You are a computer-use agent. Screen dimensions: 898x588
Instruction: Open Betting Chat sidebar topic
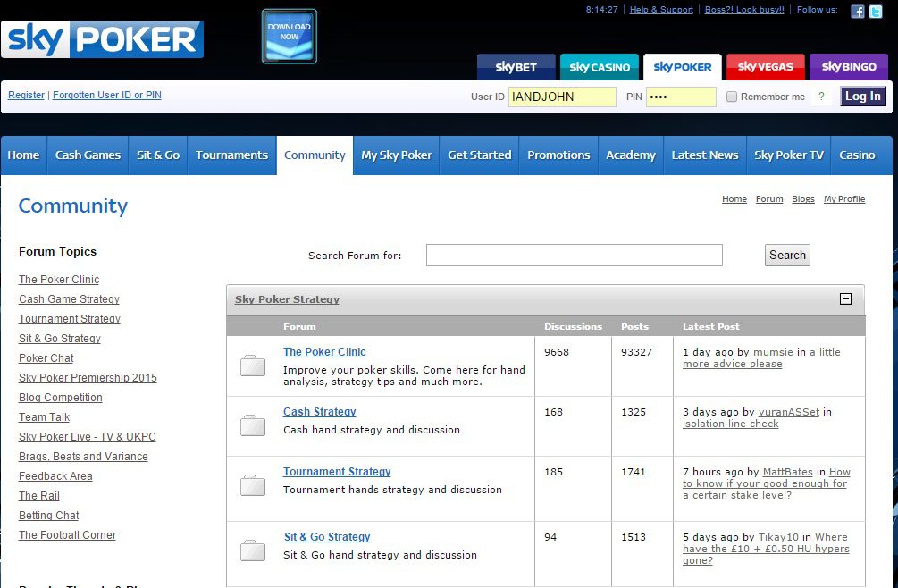pyautogui.click(x=48, y=516)
